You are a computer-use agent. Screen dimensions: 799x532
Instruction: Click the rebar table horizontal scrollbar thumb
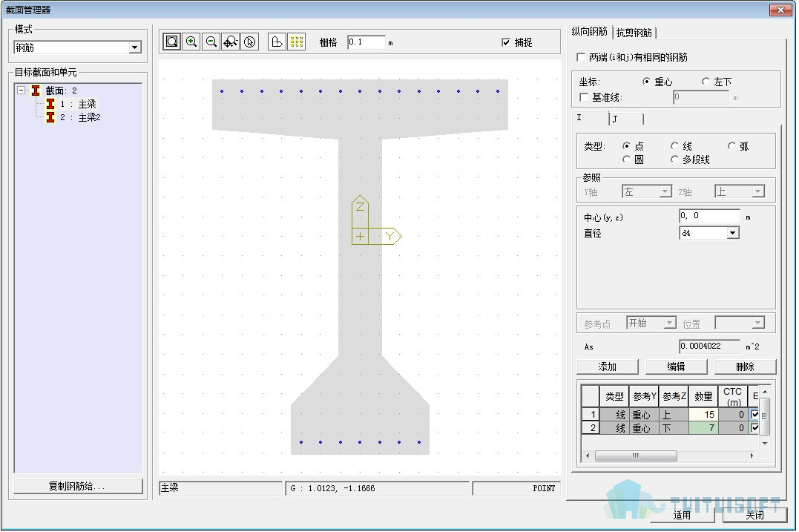tap(636, 456)
